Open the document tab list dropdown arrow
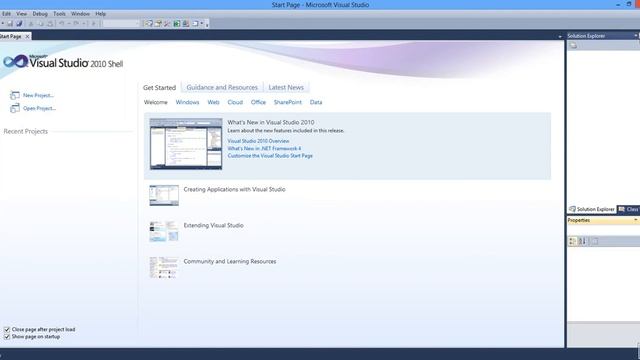This screenshot has height=360, width=640. tap(560, 36)
